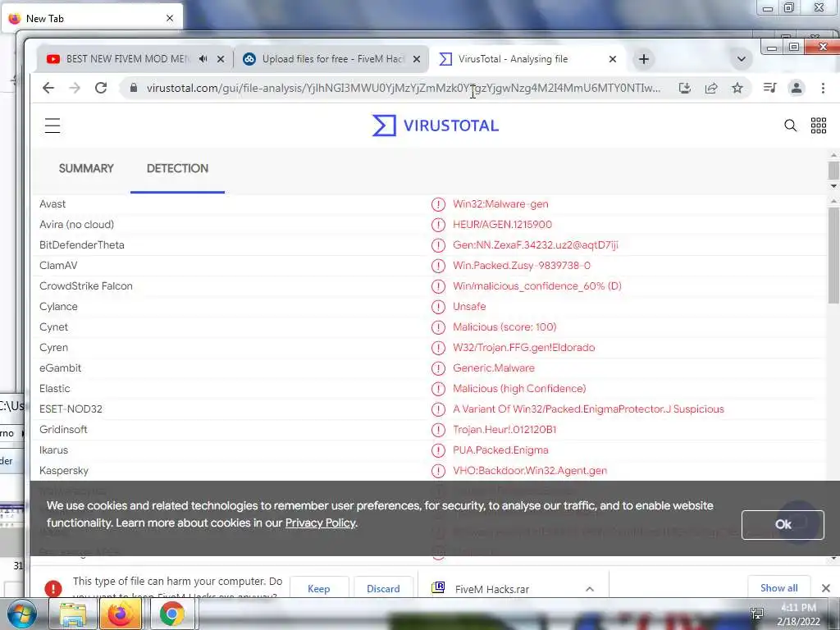
Task: Click Malicious (high Confidence) Elastic result
Action: (x=519, y=388)
